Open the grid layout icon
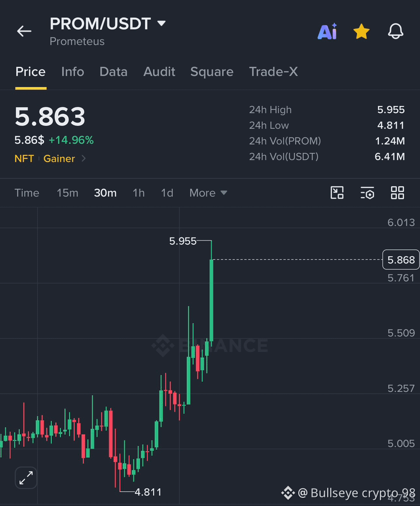Screen dimensions: 420x506 tap(397, 193)
